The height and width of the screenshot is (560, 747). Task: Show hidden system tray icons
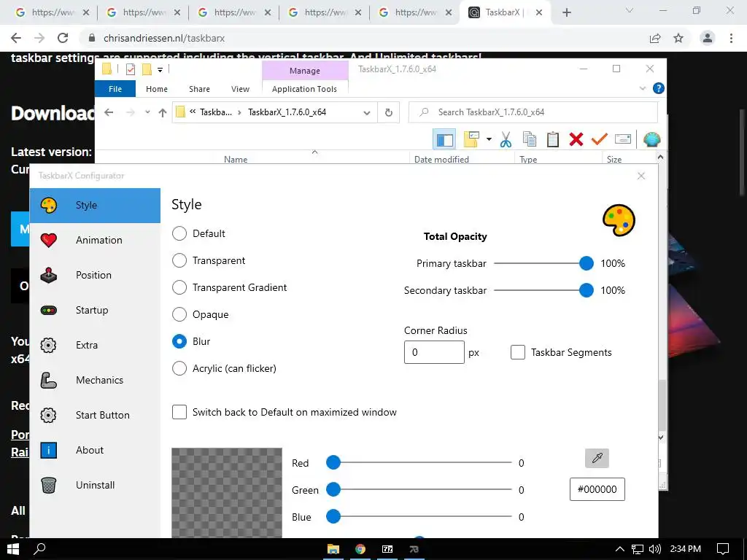pyautogui.click(x=620, y=549)
